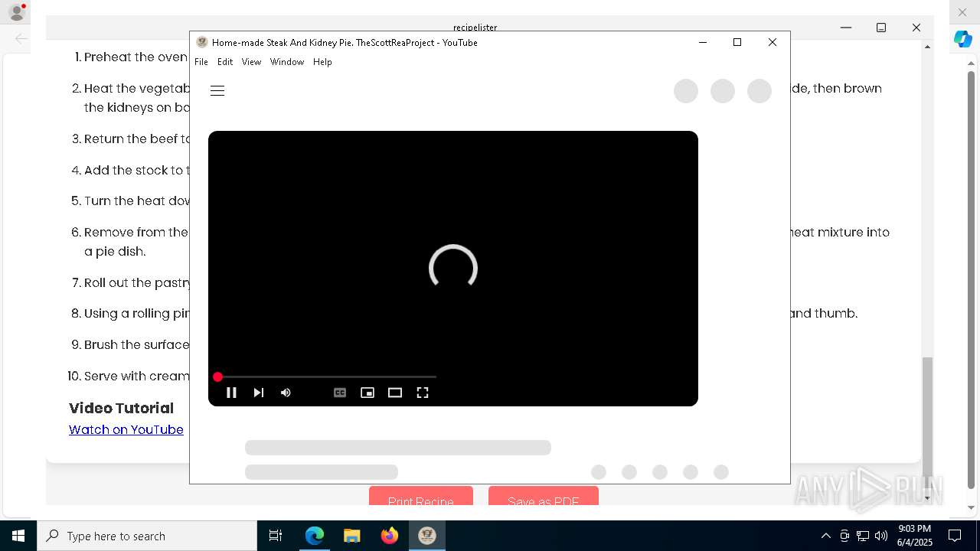Pause the video playback
The height and width of the screenshot is (551, 980).
point(231,393)
